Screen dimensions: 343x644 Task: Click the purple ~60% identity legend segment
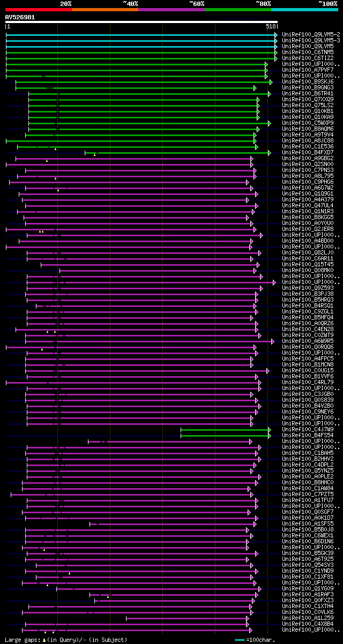point(171,10)
